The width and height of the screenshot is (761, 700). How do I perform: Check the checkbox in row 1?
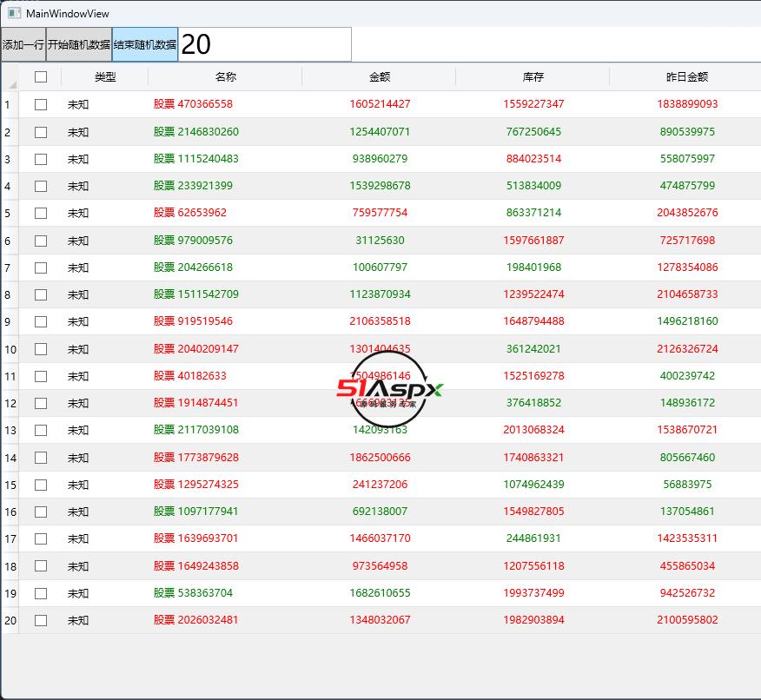[41, 104]
